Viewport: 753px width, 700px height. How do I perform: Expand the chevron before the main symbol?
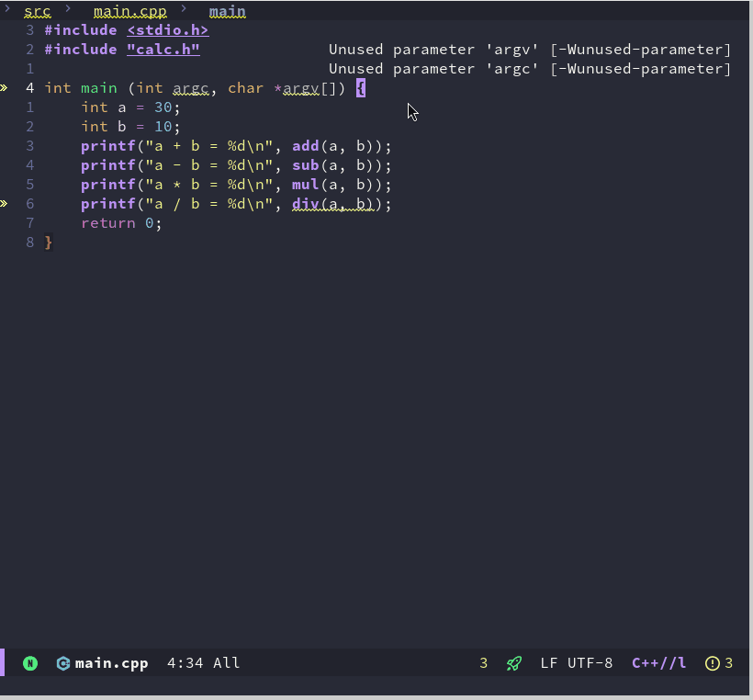[184, 11]
